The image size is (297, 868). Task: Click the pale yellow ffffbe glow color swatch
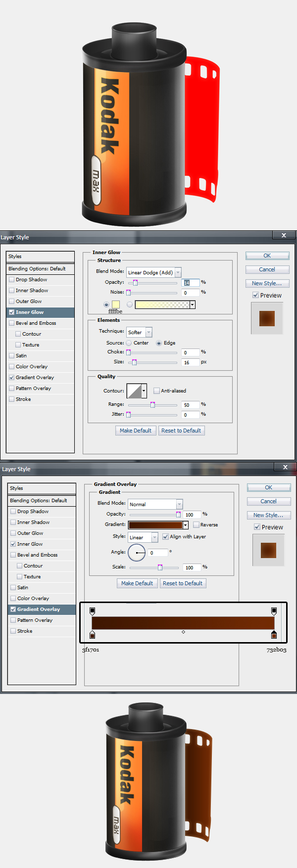pos(116,304)
